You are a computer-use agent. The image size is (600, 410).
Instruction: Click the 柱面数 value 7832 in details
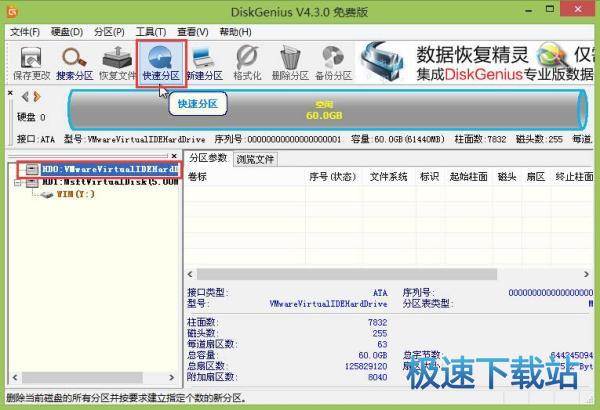point(378,322)
